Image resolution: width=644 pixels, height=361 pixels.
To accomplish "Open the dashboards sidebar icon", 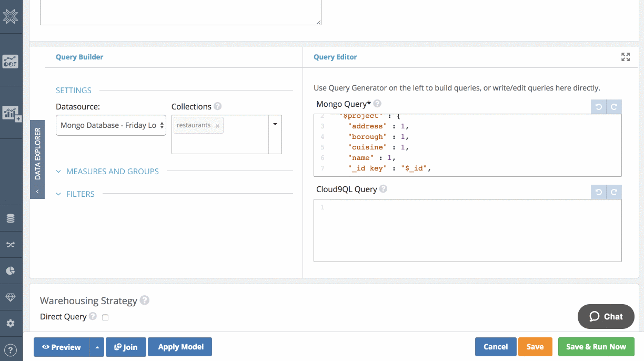I will click(x=11, y=61).
